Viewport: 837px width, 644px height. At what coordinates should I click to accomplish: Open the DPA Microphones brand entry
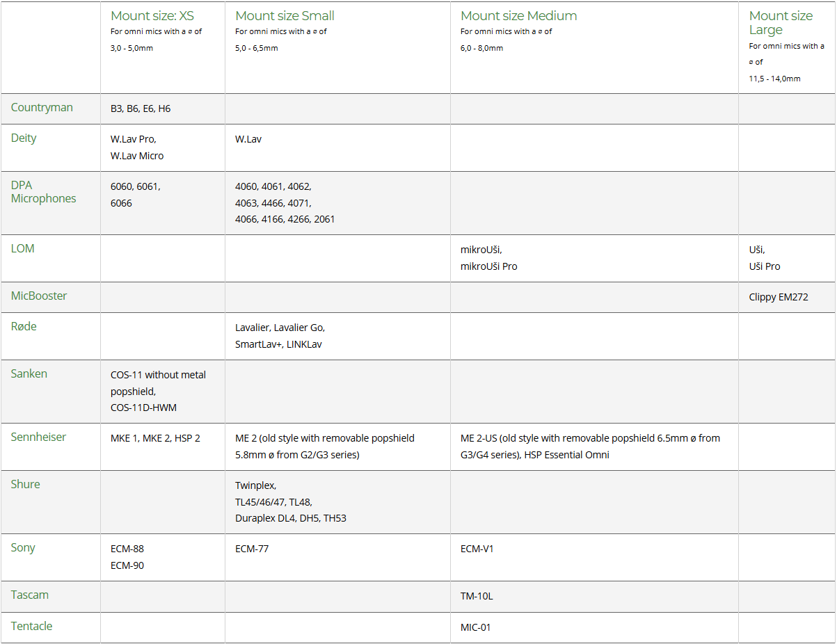44,192
